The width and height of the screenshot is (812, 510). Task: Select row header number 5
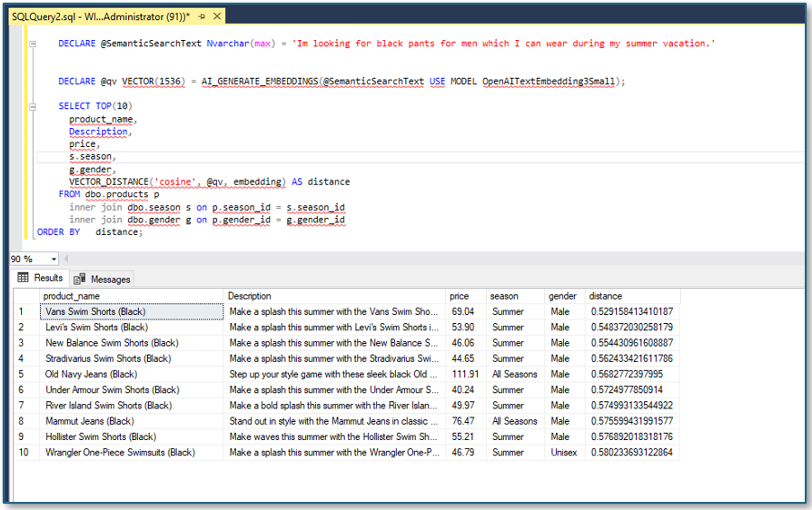tap(26, 374)
